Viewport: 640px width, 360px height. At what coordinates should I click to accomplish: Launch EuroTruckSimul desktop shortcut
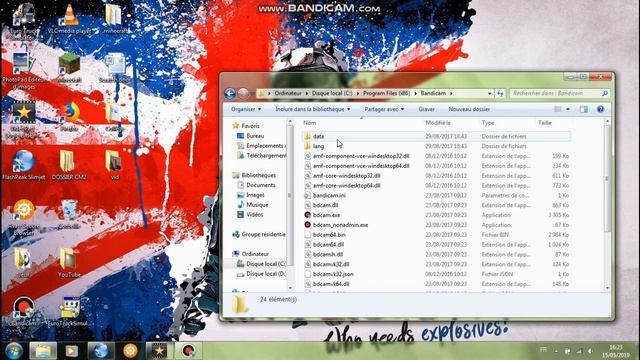[x=69, y=311]
